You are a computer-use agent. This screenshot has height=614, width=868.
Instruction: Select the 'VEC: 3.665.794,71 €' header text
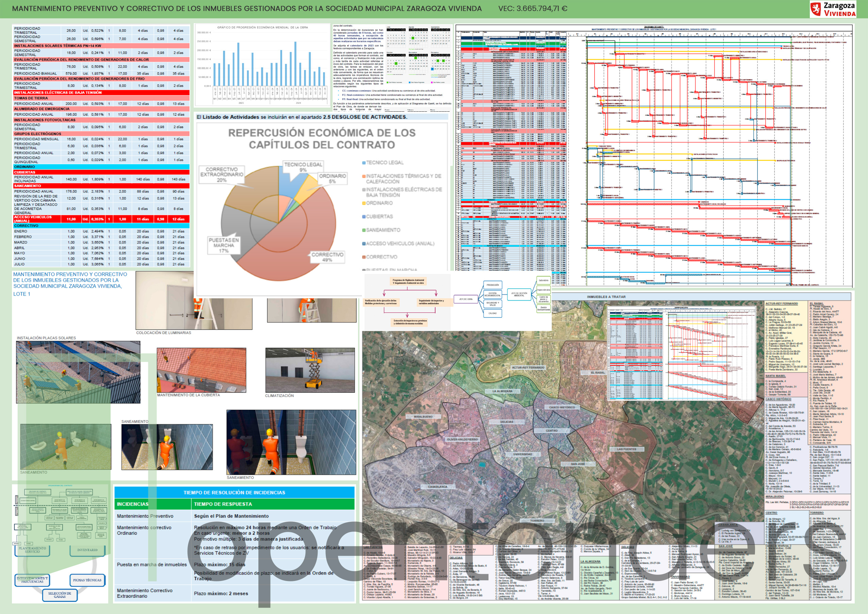[x=533, y=8]
